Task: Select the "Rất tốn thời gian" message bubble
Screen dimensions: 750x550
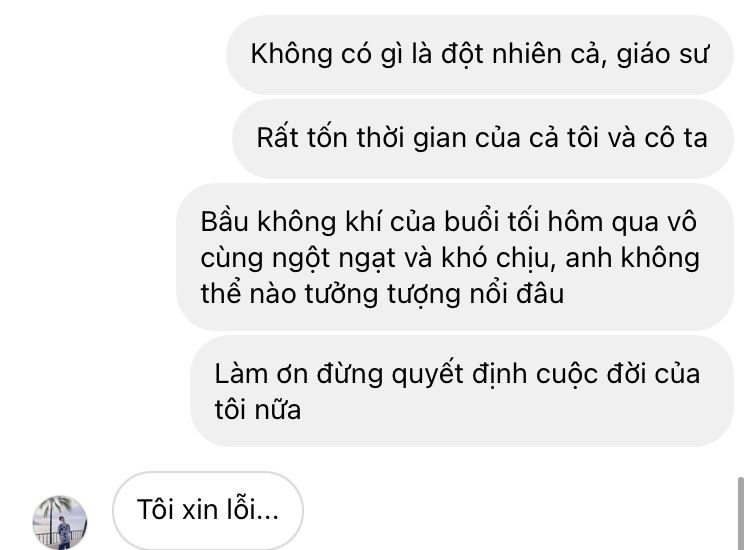Action: click(483, 139)
